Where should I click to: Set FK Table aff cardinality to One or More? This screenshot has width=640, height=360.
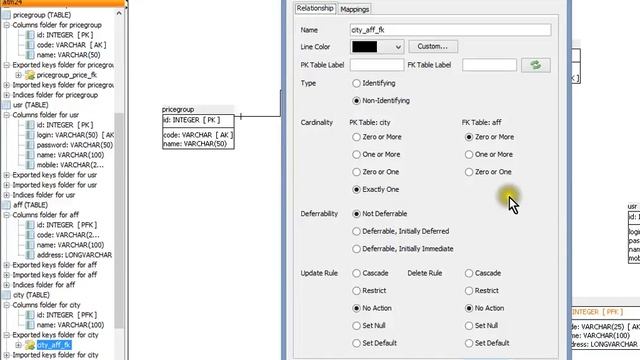click(x=469, y=155)
